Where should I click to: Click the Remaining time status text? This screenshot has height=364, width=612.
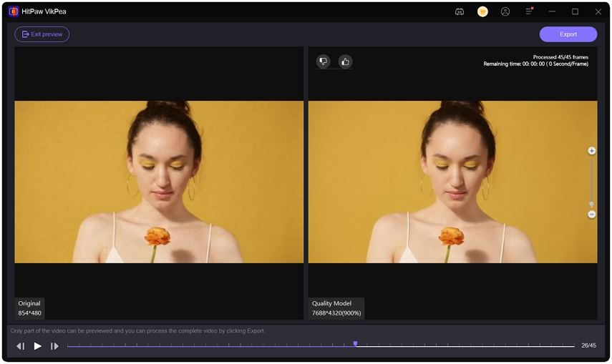pyautogui.click(x=536, y=64)
